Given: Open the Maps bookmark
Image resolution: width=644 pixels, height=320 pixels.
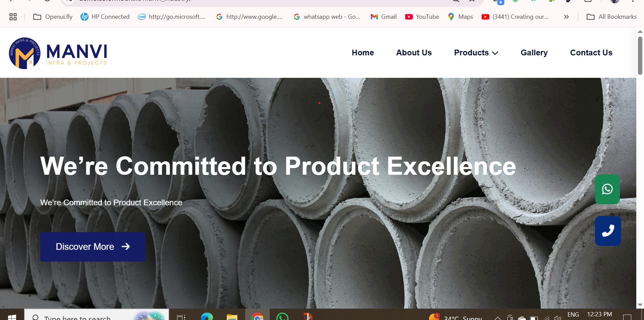Looking at the screenshot, I should tap(460, 17).
